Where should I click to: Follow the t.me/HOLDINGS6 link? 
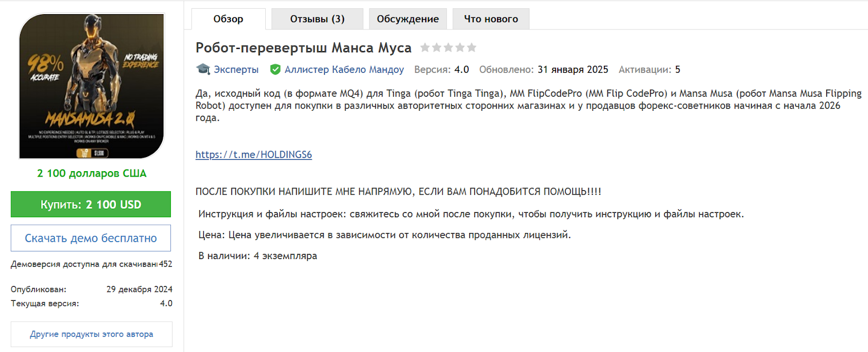(253, 155)
